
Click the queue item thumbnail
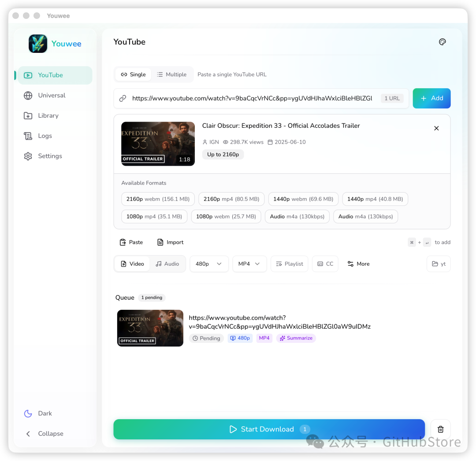tap(150, 328)
